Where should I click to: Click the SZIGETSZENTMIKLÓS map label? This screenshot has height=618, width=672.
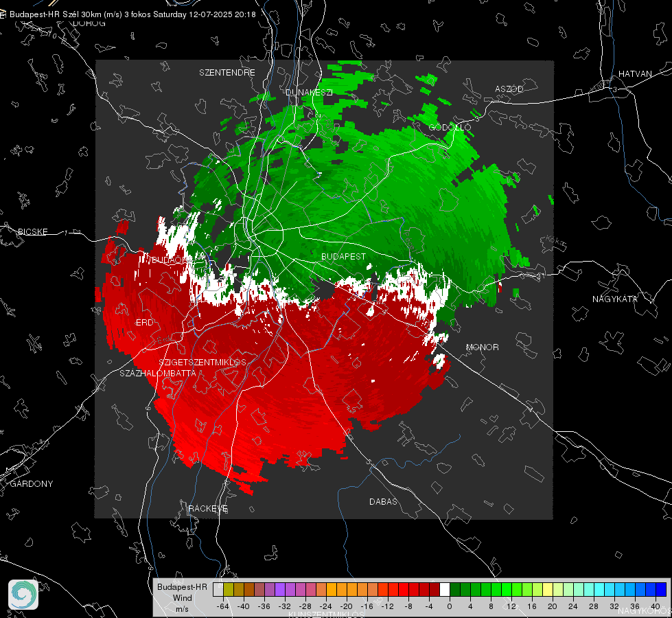[x=202, y=362]
